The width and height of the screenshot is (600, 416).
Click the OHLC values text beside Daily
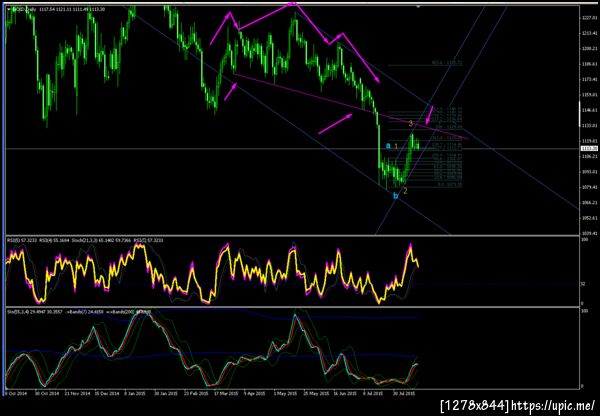click(x=72, y=9)
